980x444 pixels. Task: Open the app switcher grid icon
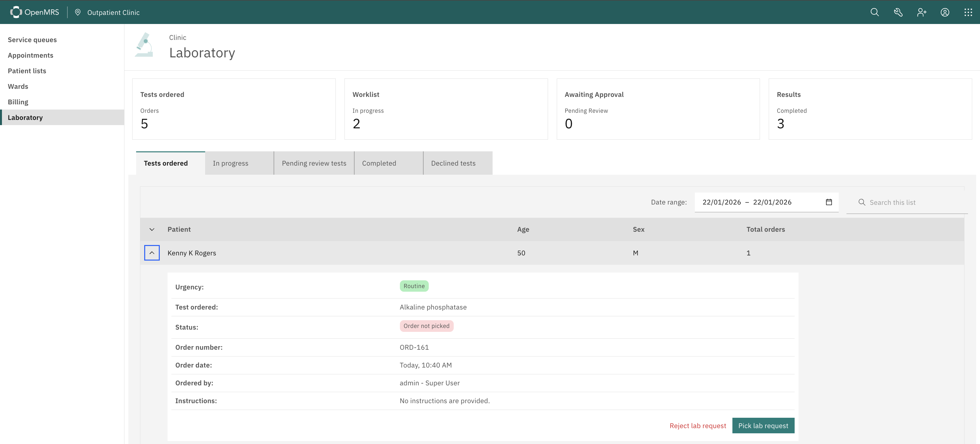pyautogui.click(x=968, y=12)
